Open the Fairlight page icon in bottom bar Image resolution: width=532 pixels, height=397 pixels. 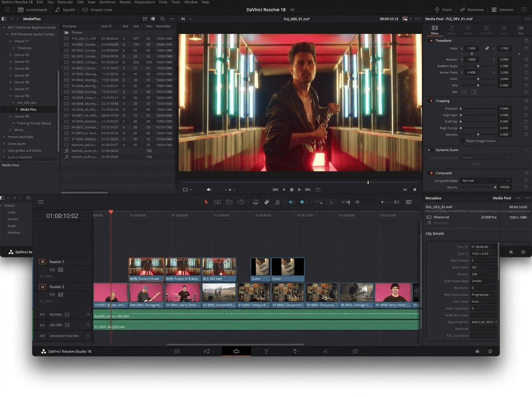coord(325,351)
